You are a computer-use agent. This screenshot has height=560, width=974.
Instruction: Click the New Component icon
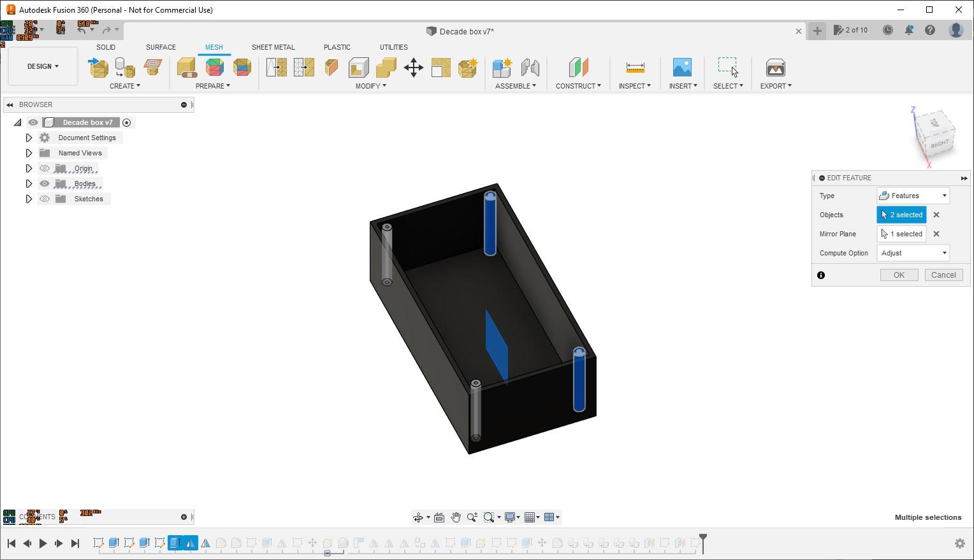502,68
